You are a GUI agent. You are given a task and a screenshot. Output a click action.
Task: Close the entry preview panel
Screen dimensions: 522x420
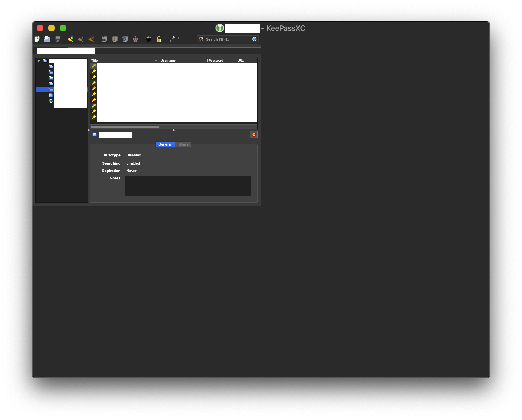tap(254, 135)
